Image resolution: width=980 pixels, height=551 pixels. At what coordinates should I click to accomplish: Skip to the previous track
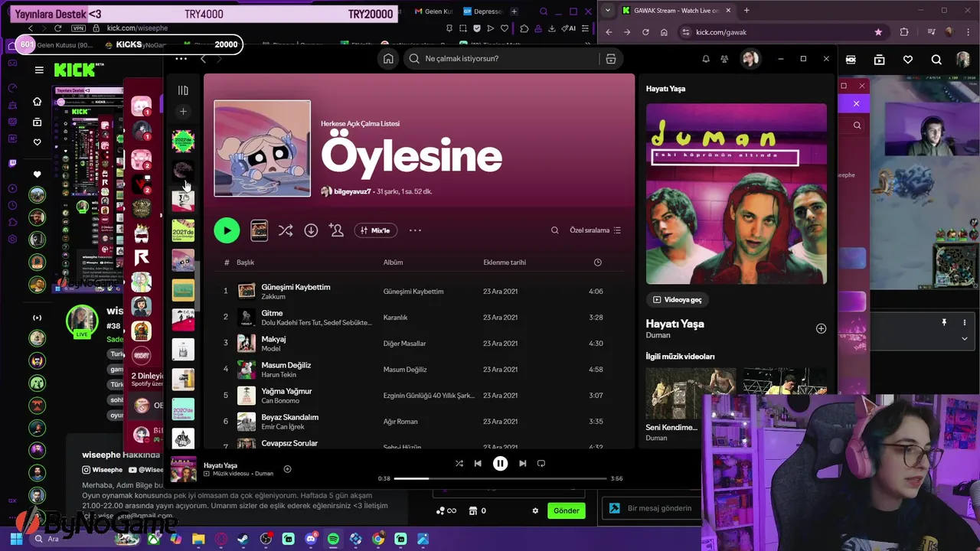pos(478,463)
